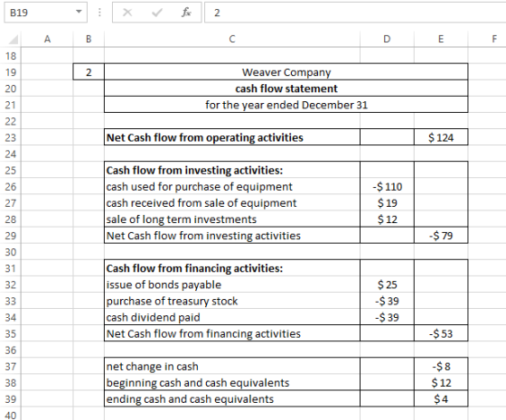Click 'Cash flow from financing activities:' header cell
Image resolution: width=506 pixels, height=420 pixels.
pyautogui.click(x=232, y=268)
